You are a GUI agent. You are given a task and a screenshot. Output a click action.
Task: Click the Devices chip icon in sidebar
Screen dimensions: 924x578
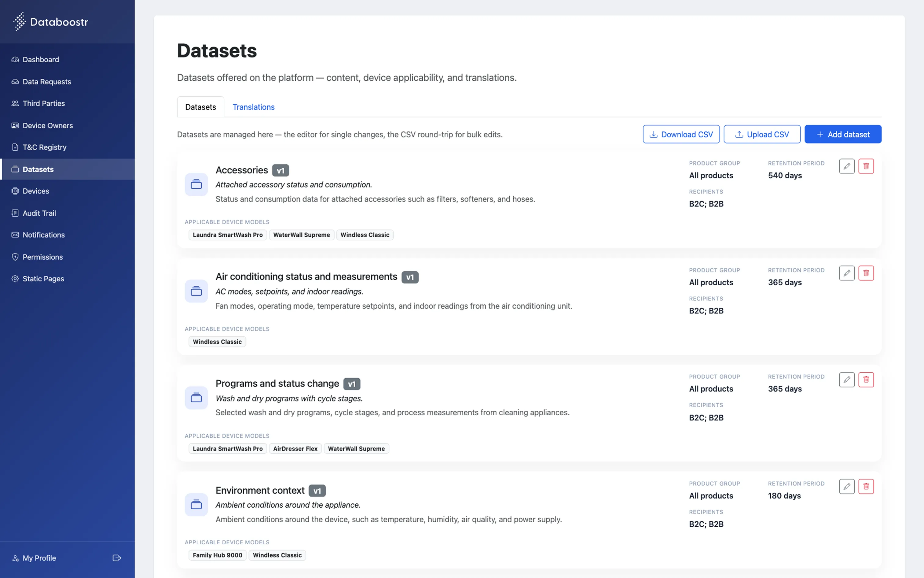coord(15,191)
